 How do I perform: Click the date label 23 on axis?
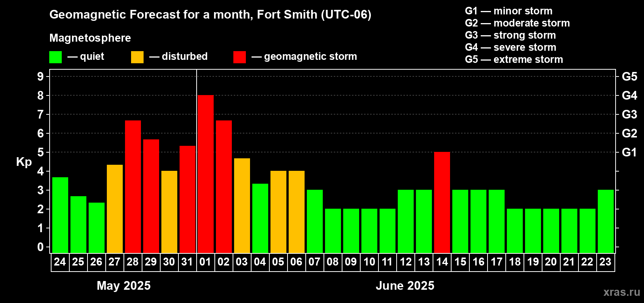(x=605, y=262)
